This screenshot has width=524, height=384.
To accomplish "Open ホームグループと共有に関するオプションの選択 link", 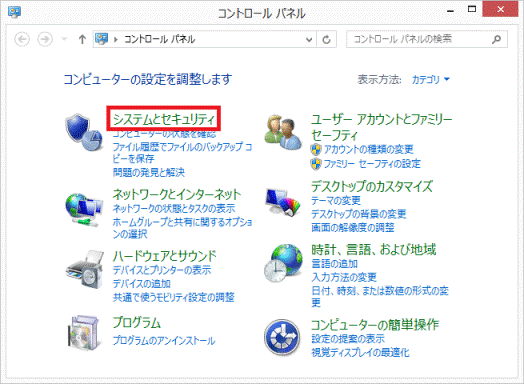I will [x=182, y=228].
